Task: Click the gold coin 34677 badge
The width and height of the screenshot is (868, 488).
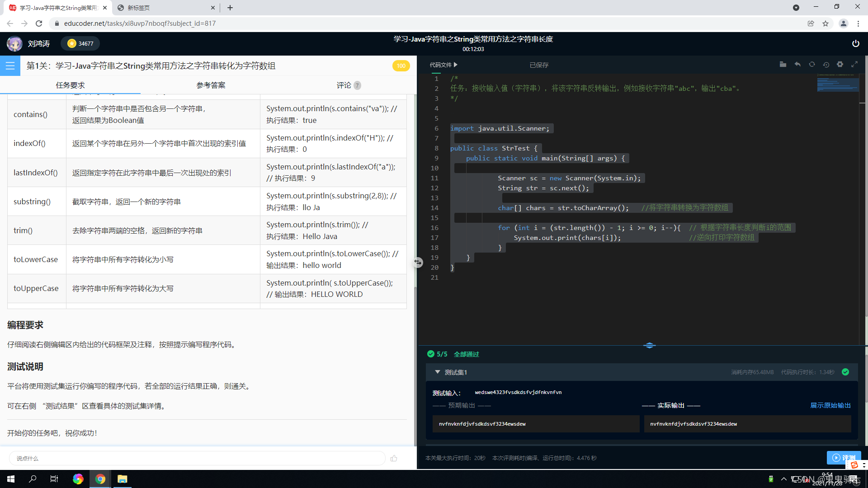Action: pos(80,43)
